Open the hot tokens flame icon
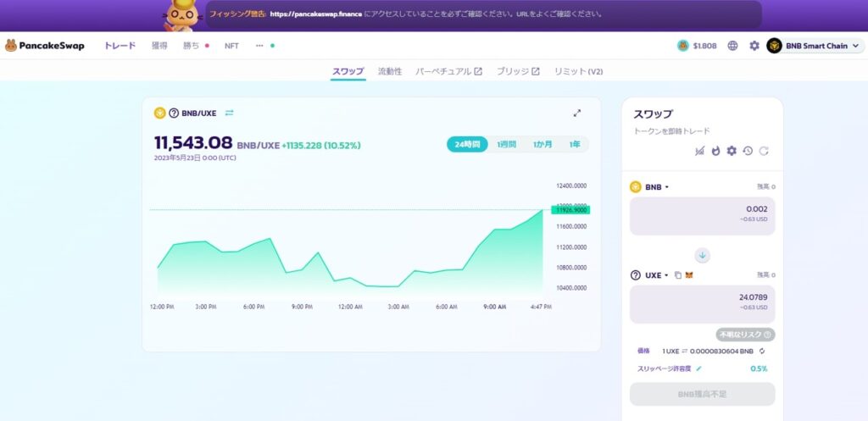 [x=715, y=151]
